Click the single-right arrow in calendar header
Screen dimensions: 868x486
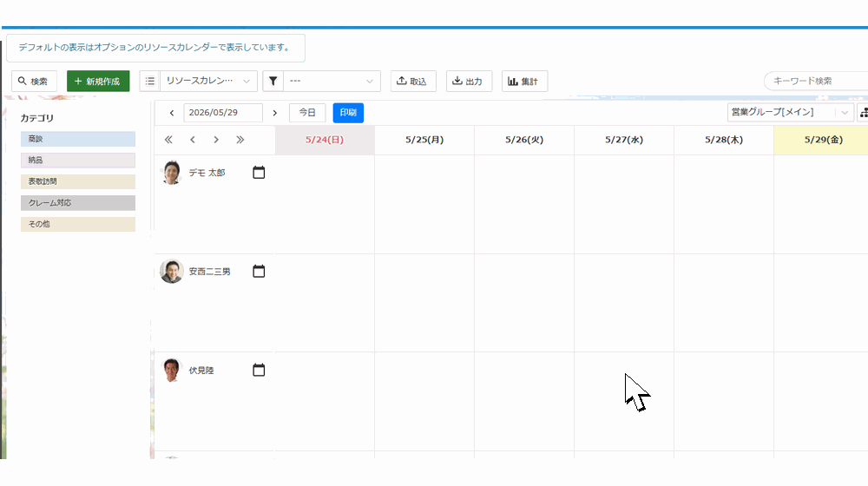tap(216, 140)
